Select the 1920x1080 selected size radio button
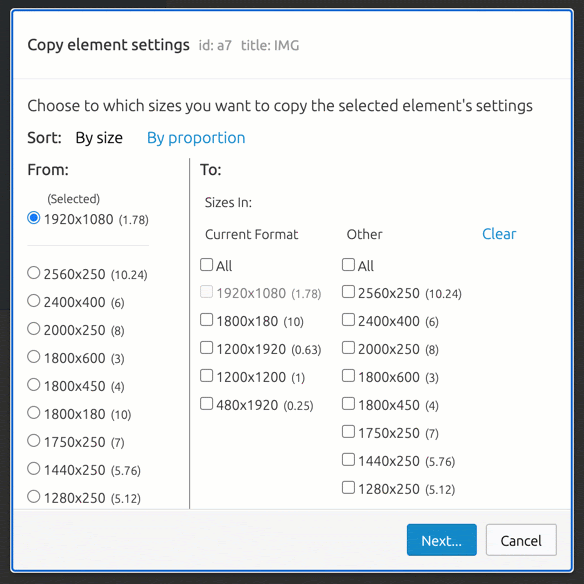584x584 pixels. pyautogui.click(x=34, y=218)
